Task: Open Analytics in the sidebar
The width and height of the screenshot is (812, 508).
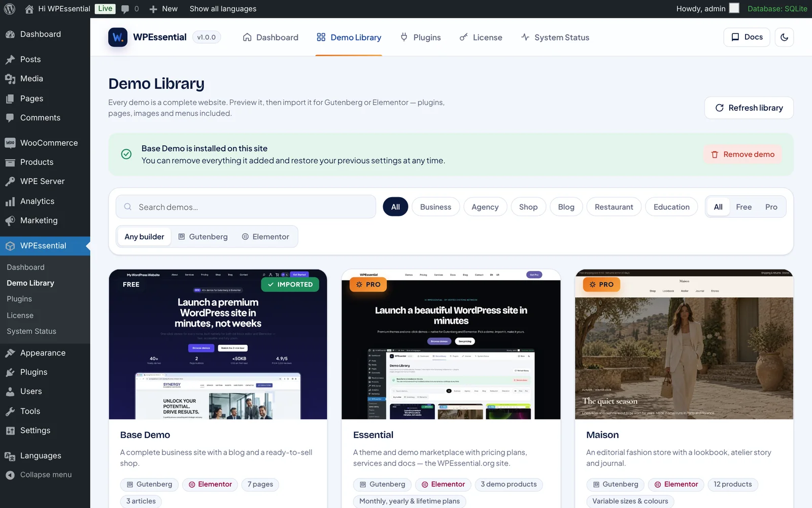Action: (45, 201)
